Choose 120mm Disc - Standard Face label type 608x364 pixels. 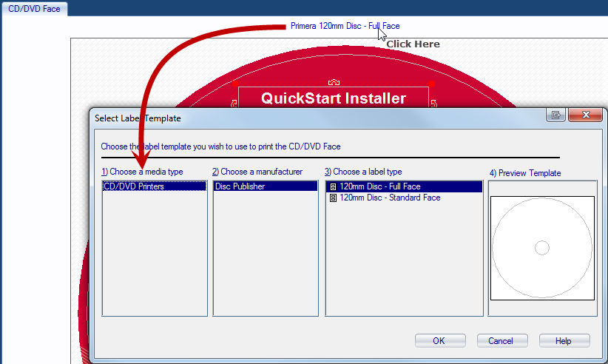click(x=404, y=198)
